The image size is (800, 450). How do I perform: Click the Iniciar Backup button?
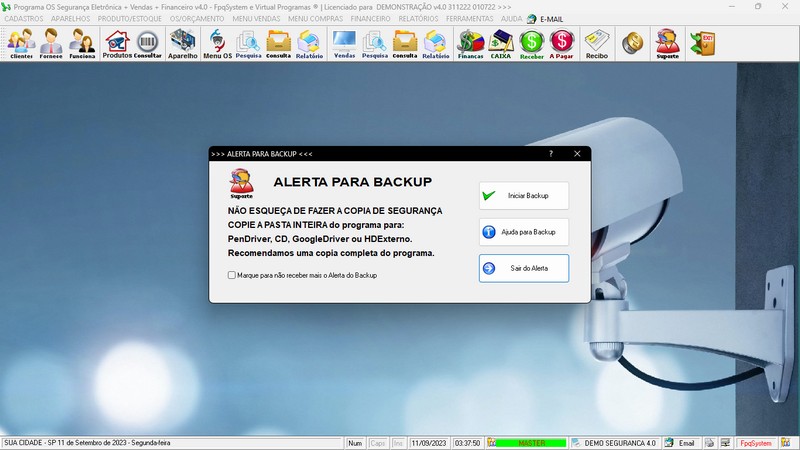[524, 195]
